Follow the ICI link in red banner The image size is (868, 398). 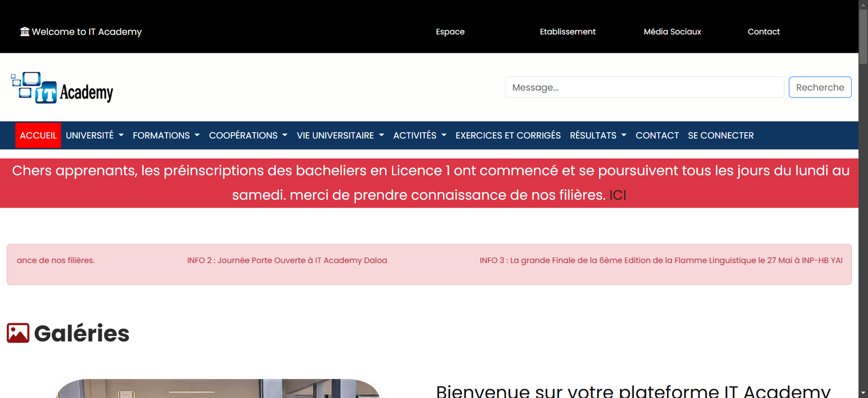click(x=617, y=195)
